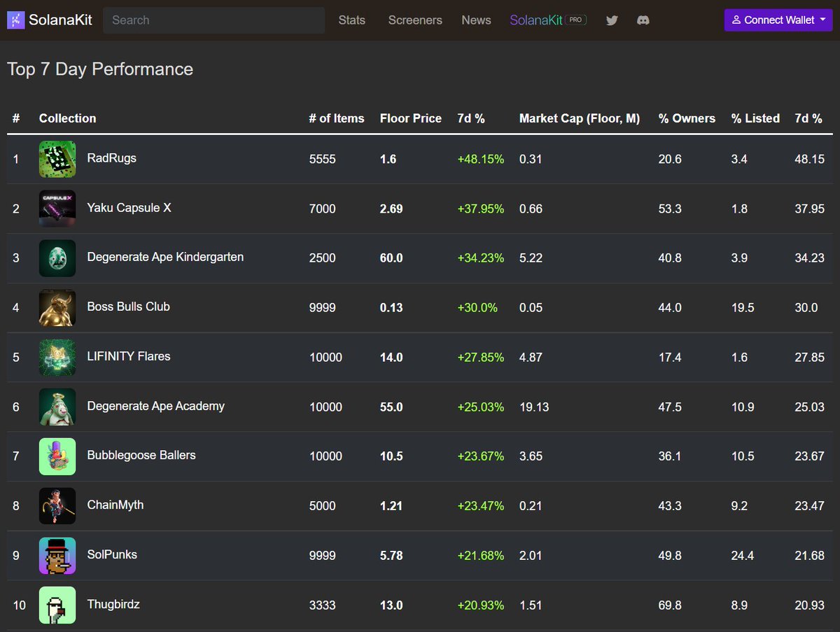The height and width of the screenshot is (632, 840).
Task: Open the ChainMyth name link
Action: 115,505
